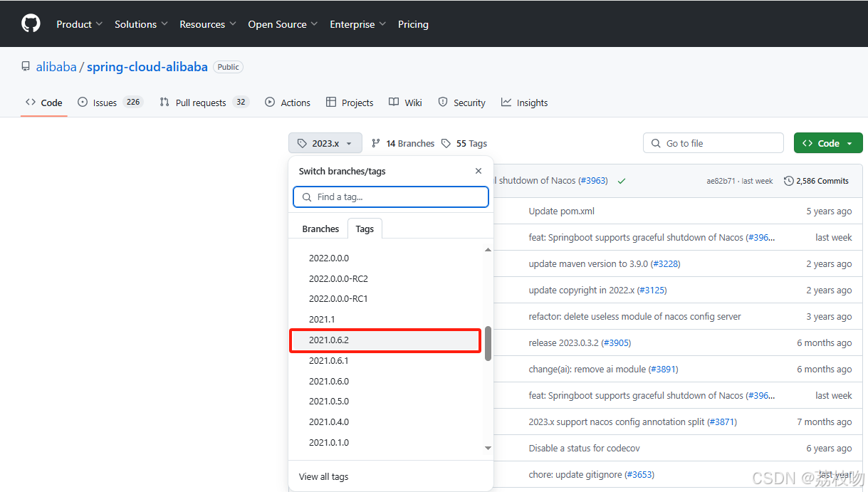Close the Switch branches/tags popup

pos(479,171)
